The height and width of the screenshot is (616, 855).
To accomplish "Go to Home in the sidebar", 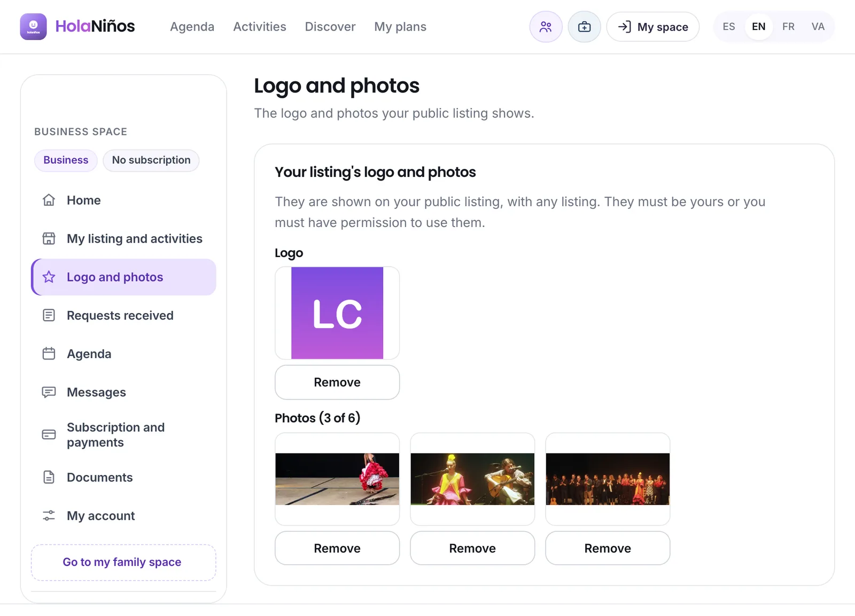I will point(124,200).
